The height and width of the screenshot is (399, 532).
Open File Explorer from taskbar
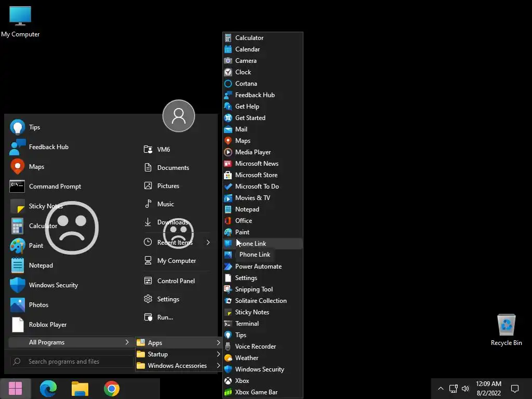(x=79, y=389)
